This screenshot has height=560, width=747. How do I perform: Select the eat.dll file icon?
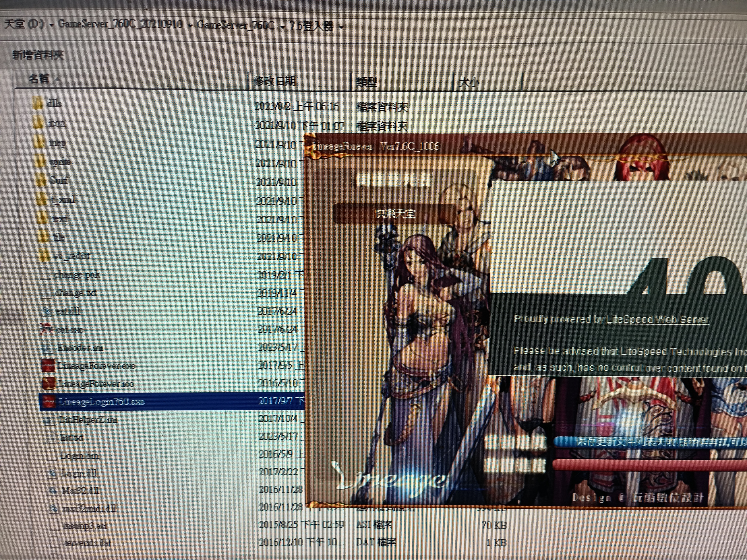click(46, 311)
